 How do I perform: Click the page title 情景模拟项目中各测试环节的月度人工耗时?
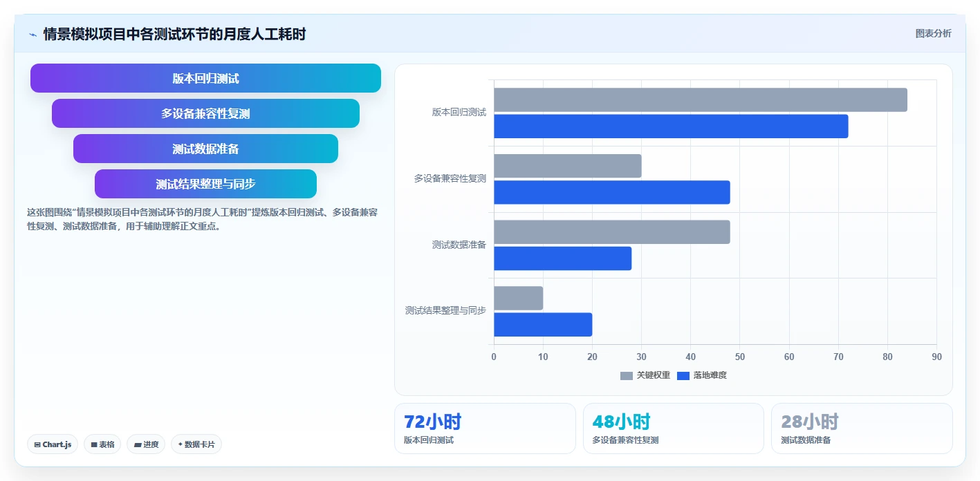tap(174, 34)
